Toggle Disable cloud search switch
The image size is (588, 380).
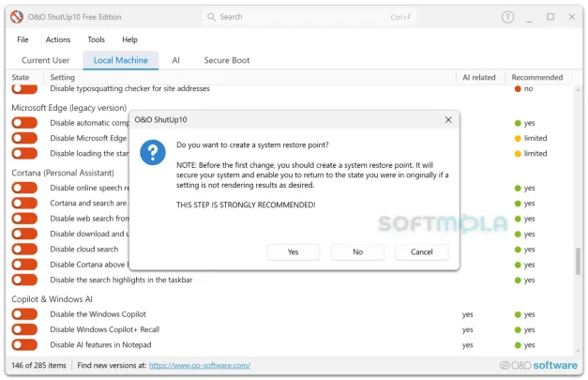pyautogui.click(x=24, y=249)
